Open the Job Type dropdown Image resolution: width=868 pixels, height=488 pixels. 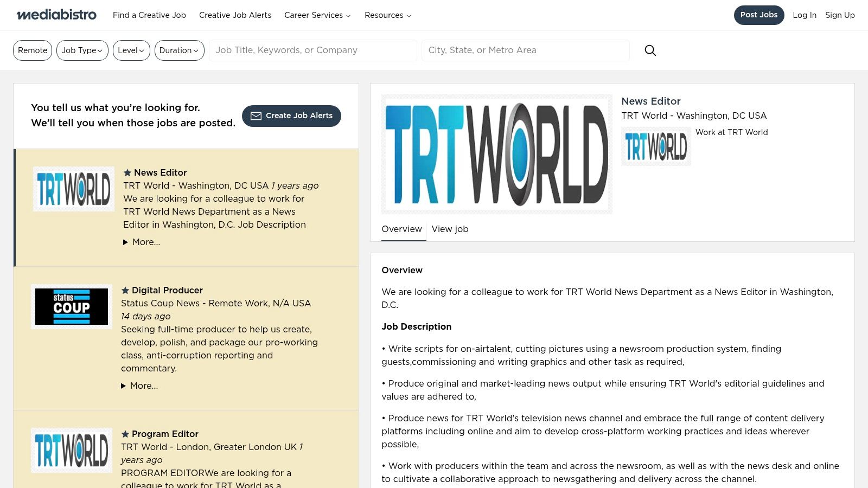point(82,50)
